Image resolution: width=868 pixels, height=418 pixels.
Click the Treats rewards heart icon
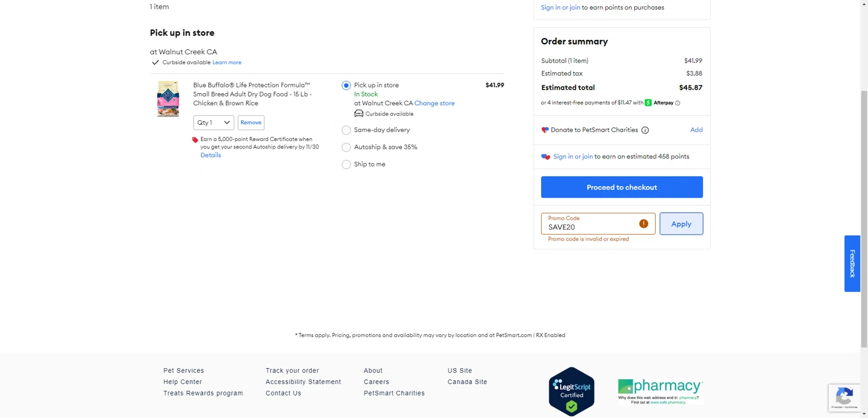tap(546, 157)
